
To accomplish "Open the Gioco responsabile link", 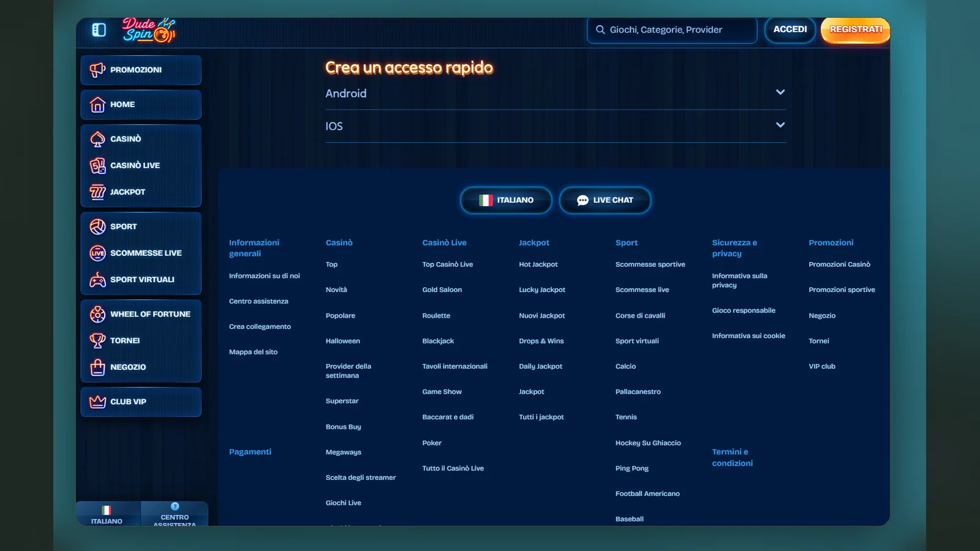I will [x=744, y=310].
